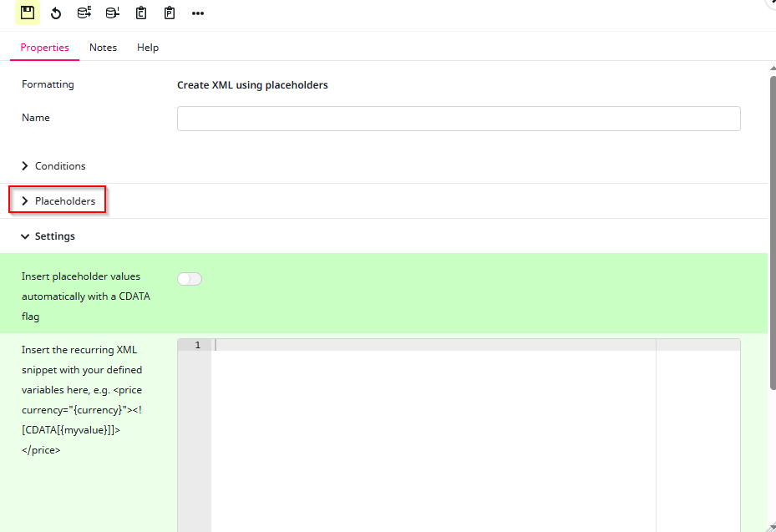776x532 pixels.
Task: Click the vertical scrollbar on the right
Action: point(772,234)
